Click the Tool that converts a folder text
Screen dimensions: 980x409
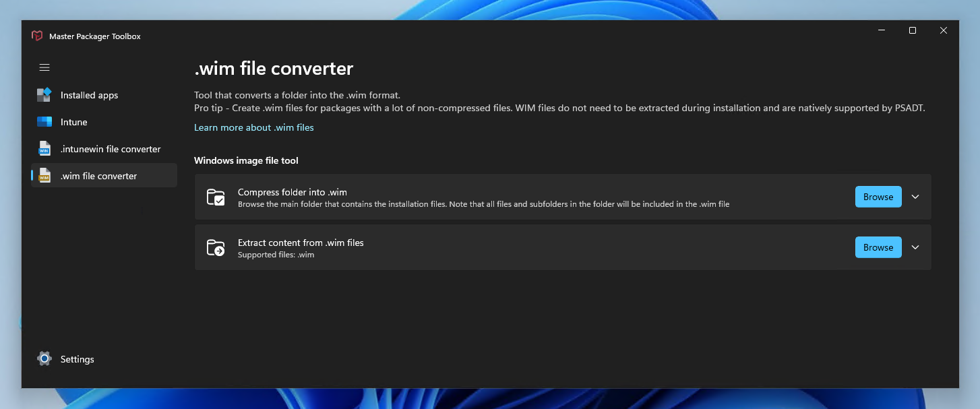click(297, 95)
